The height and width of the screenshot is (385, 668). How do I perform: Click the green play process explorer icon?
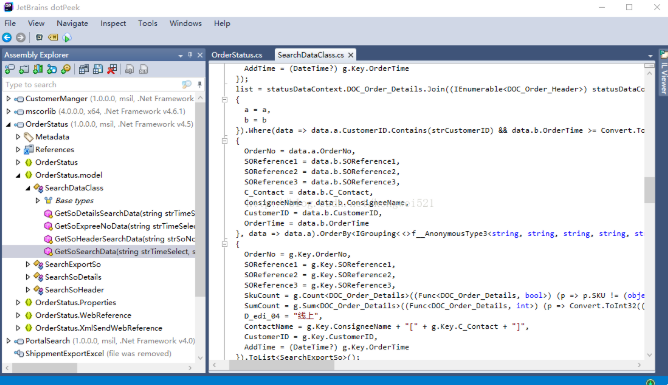67,37
